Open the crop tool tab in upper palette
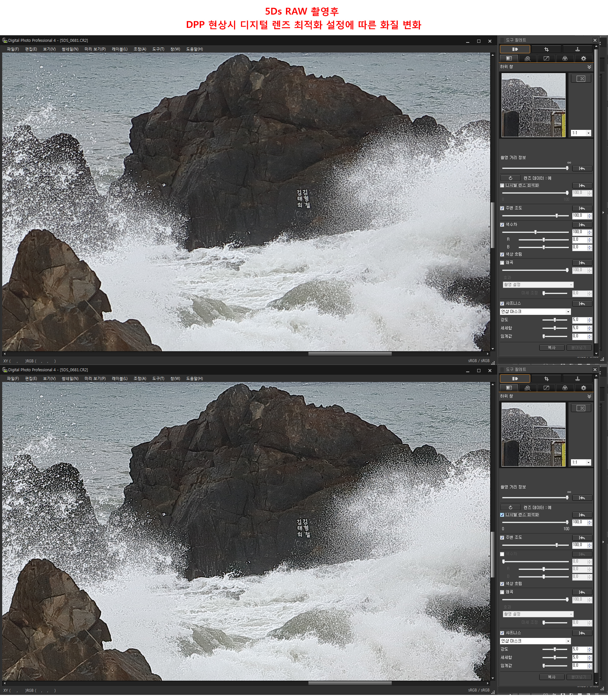608x700 pixels. point(546,49)
